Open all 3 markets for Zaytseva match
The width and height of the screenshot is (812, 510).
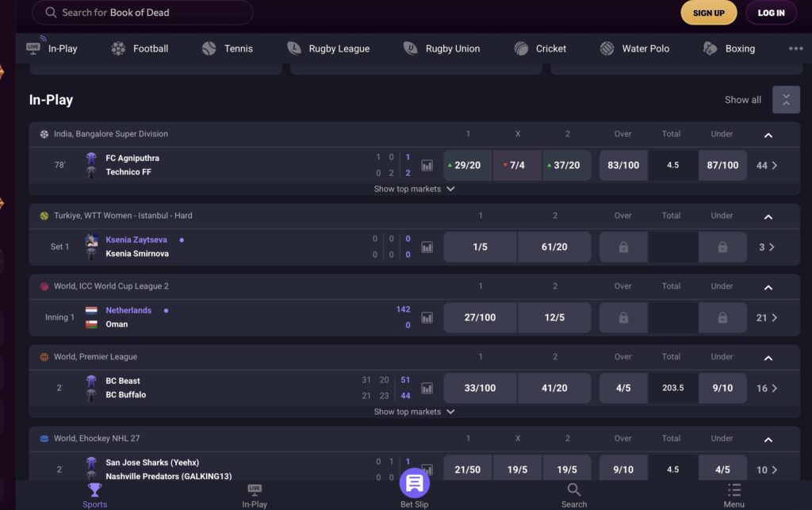(x=767, y=247)
